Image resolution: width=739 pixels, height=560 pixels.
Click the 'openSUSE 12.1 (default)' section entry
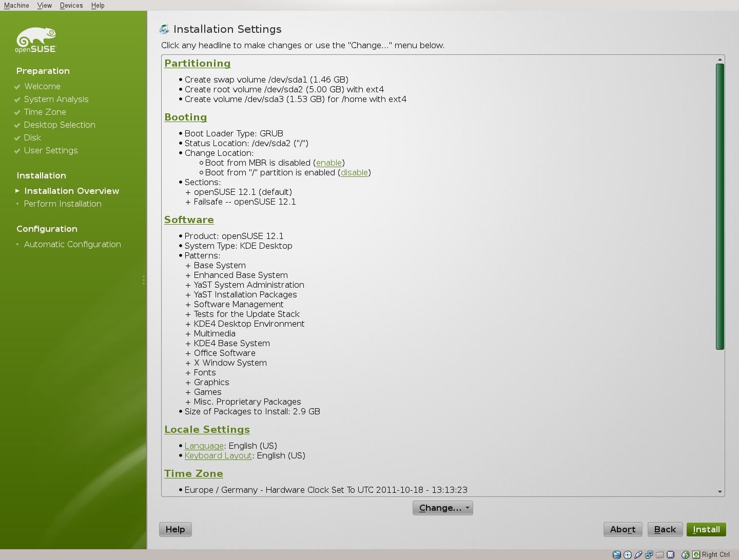click(243, 192)
